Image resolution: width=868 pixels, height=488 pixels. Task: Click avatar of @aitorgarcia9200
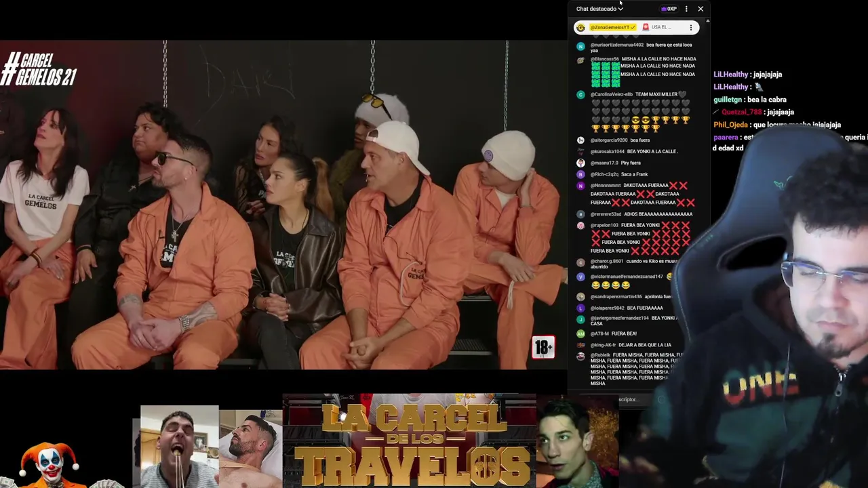[580, 140]
